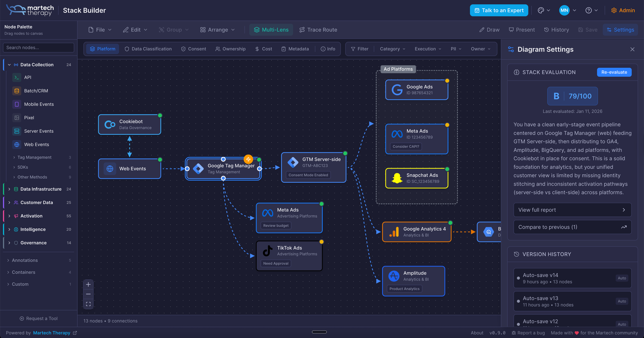644x338 pixels.
Task: Click the fit-to-screen icon on canvas
Action: [88, 304]
